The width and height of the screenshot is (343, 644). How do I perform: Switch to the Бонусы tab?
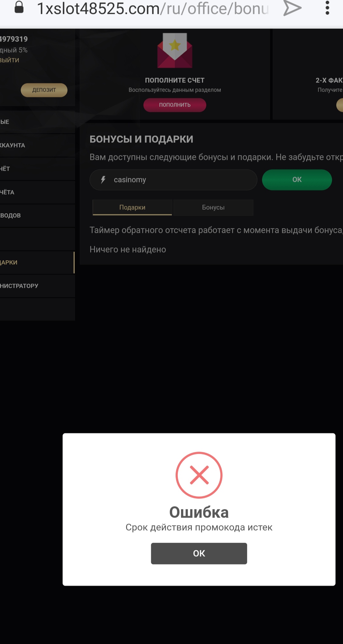pos(213,207)
